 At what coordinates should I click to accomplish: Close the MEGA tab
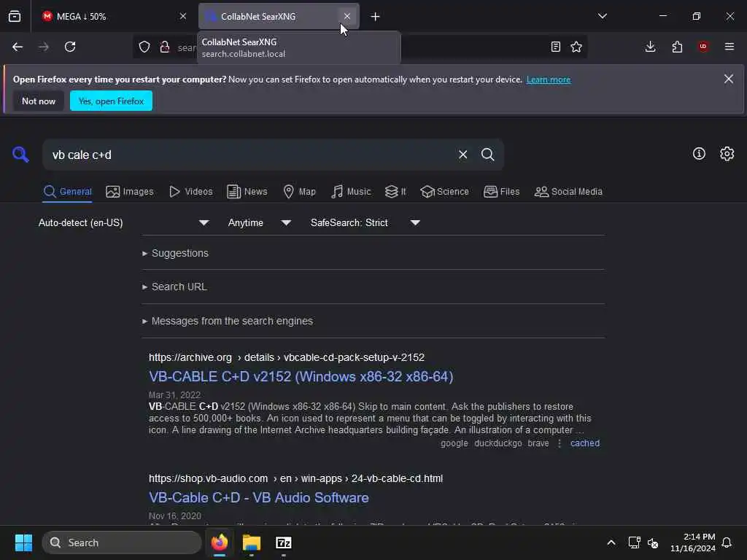pyautogui.click(x=183, y=16)
